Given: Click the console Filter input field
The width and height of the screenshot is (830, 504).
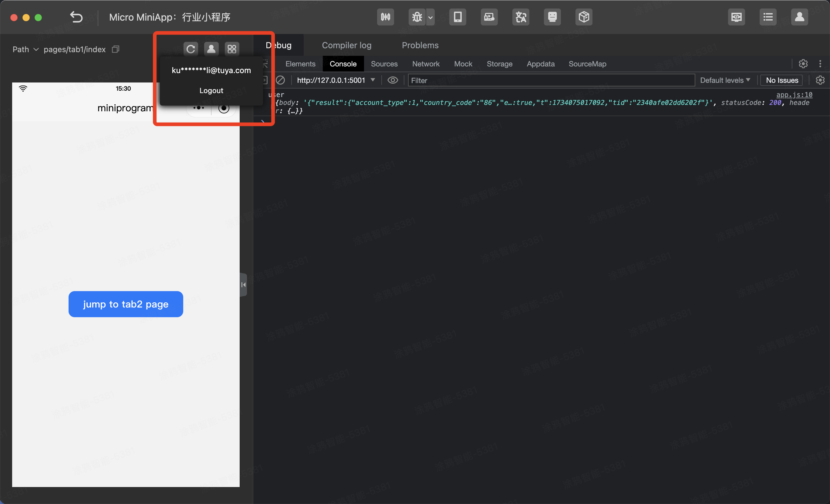Looking at the screenshot, I should point(551,80).
